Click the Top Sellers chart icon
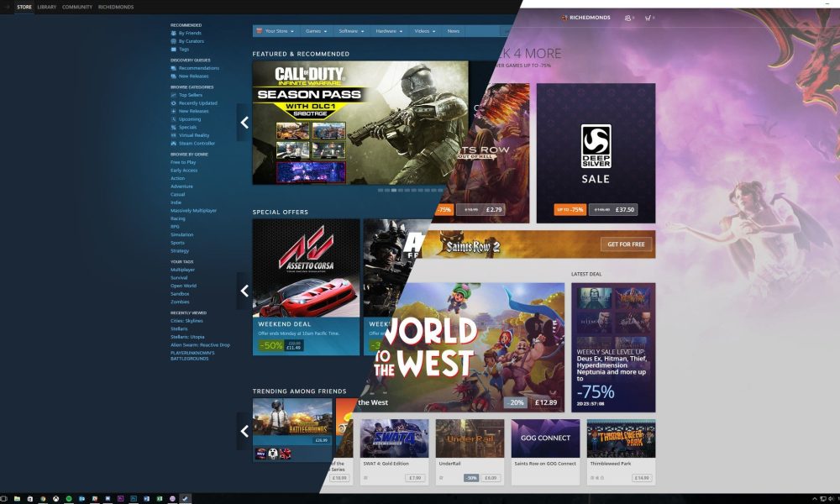Screen dimensions: 840x504 coord(173,95)
